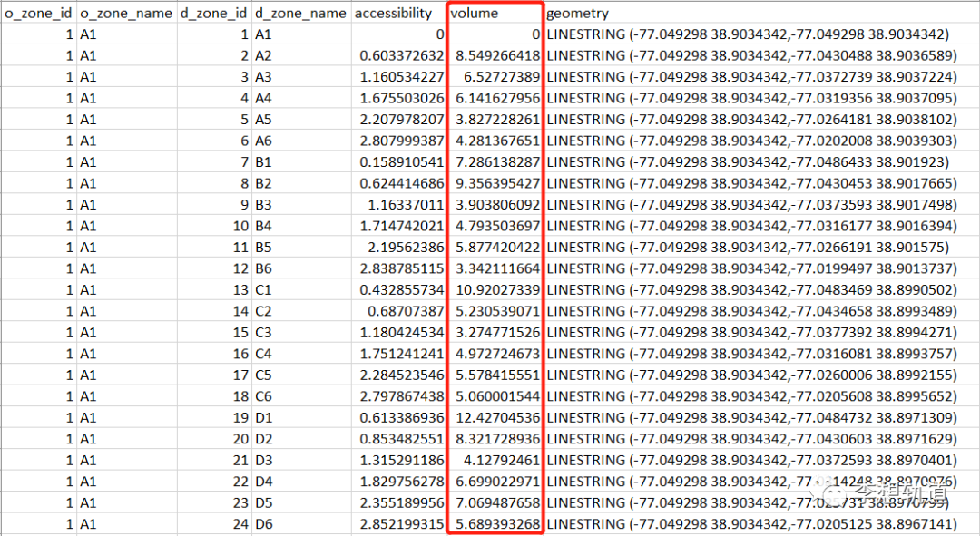Screen dimensions: 980x536
Task: Click the d_zone_id column header
Action: (x=213, y=14)
